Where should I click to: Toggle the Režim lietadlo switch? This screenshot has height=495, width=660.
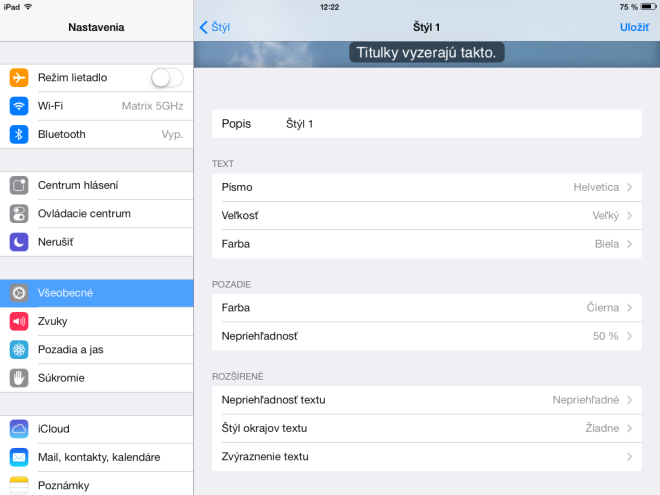167,78
